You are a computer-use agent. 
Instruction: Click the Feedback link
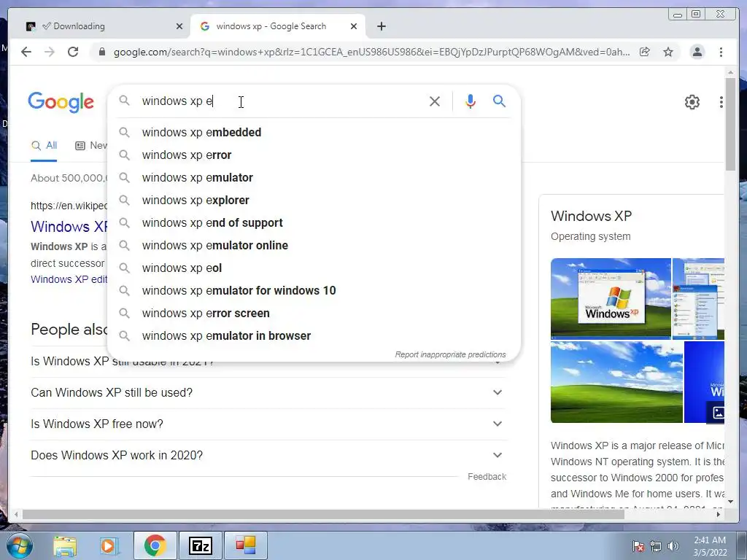pyautogui.click(x=487, y=477)
